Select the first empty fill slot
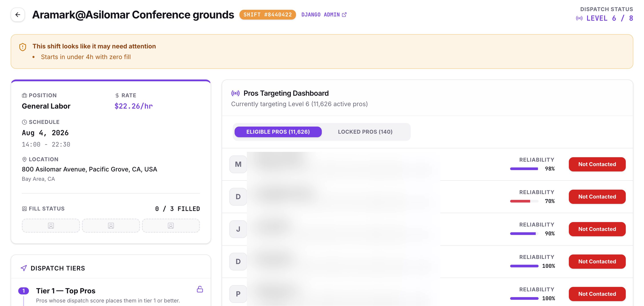Screen dimensions: 644x306 click(x=51, y=226)
